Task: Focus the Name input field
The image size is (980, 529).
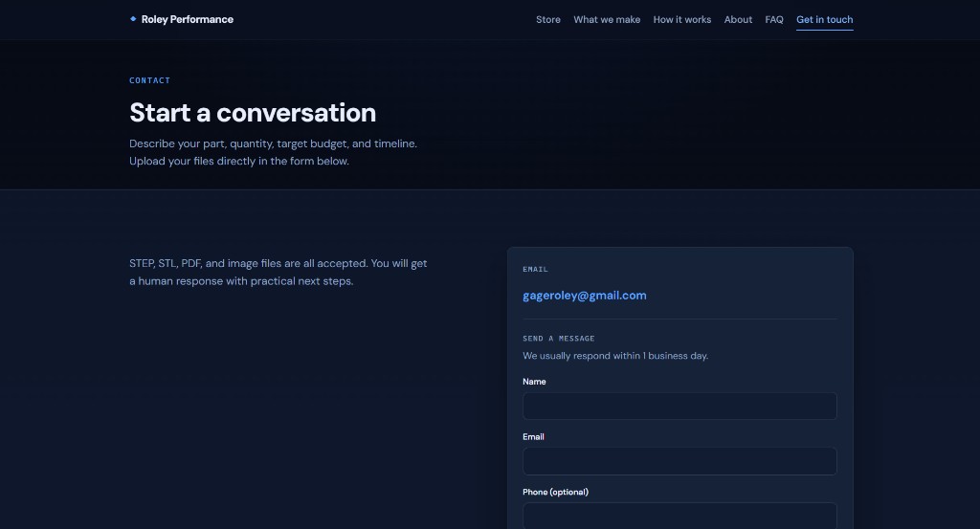Action: coord(679,406)
